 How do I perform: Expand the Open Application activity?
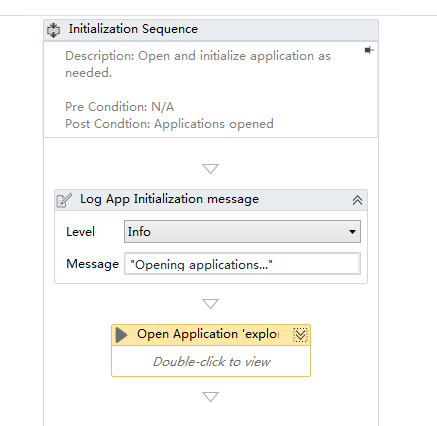[300, 335]
